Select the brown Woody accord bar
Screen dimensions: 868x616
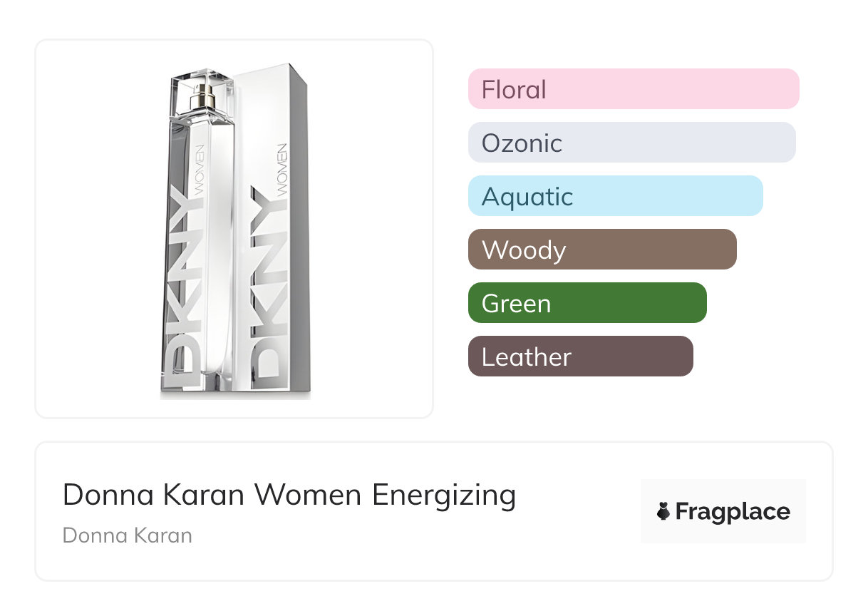(601, 250)
